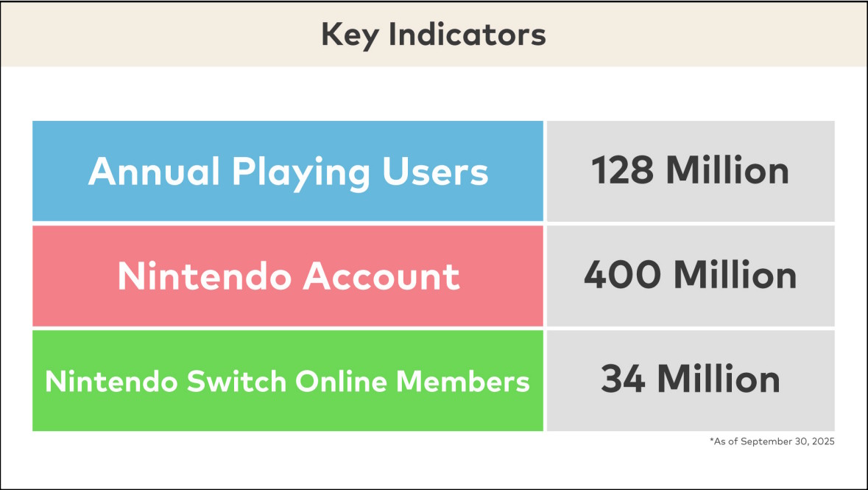The width and height of the screenshot is (868, 490).
Task: Click the number "128" value
Action: pyautogui.click(x=624, y=171)
